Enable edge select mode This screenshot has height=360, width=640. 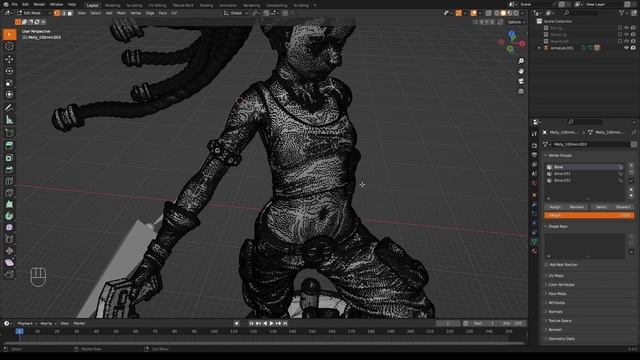pos(63,13)
